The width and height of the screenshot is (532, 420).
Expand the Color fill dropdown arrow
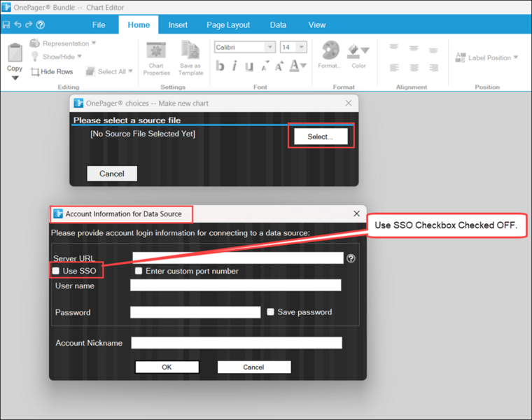point(365,50)
